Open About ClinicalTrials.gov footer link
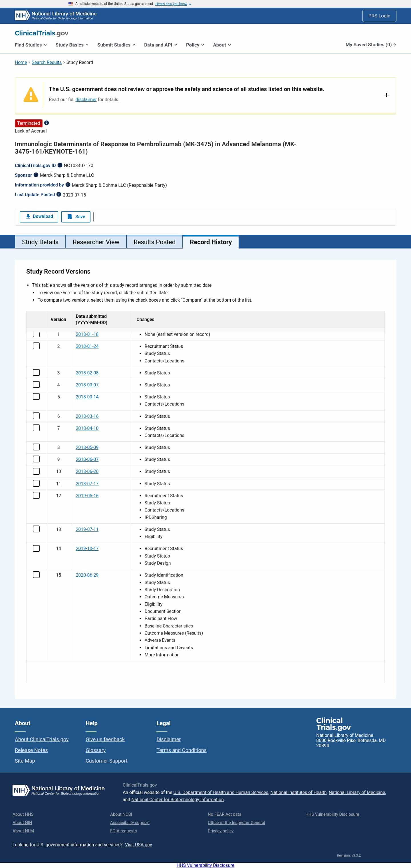 (x=42, y=739)
